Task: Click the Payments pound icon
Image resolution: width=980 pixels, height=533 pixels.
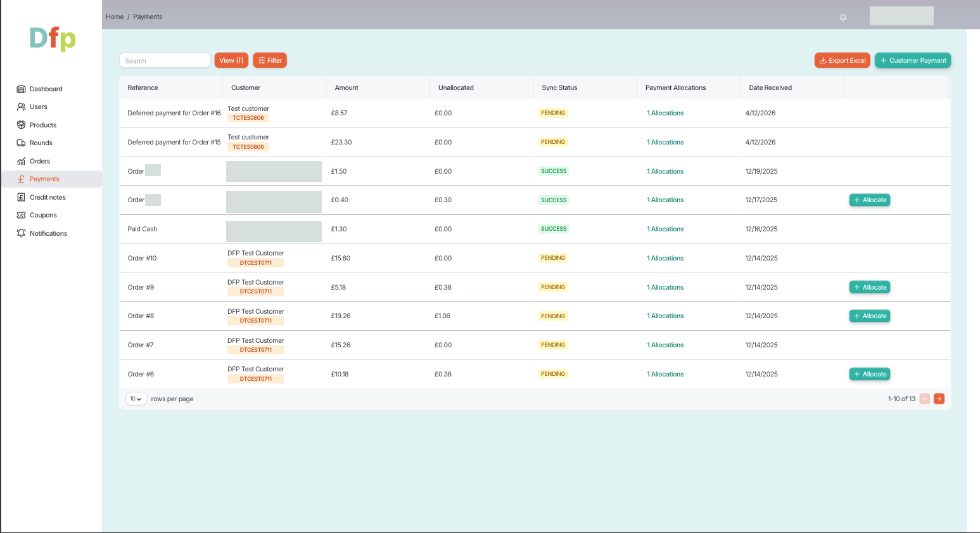Action: pos(21,179)
